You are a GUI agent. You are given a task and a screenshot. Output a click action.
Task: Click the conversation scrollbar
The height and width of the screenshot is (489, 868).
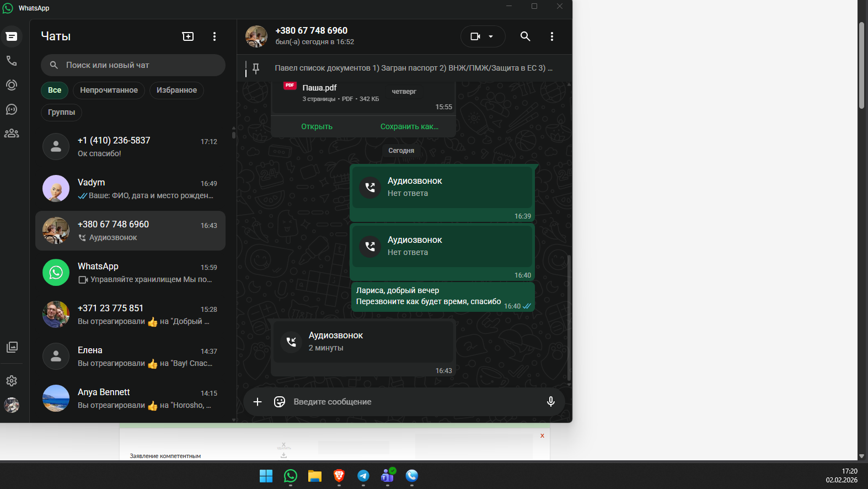pyautogui.click(x=569, y=318)
